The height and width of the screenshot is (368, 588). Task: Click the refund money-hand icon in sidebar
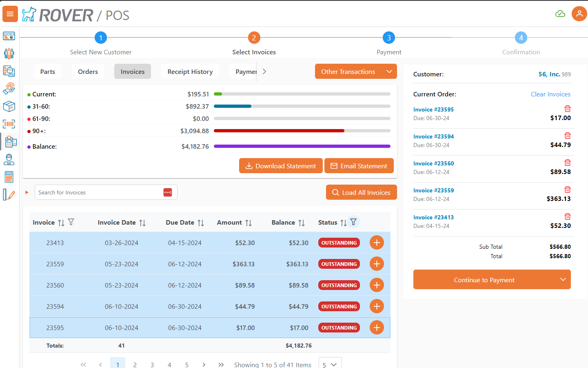pos(9,88)
